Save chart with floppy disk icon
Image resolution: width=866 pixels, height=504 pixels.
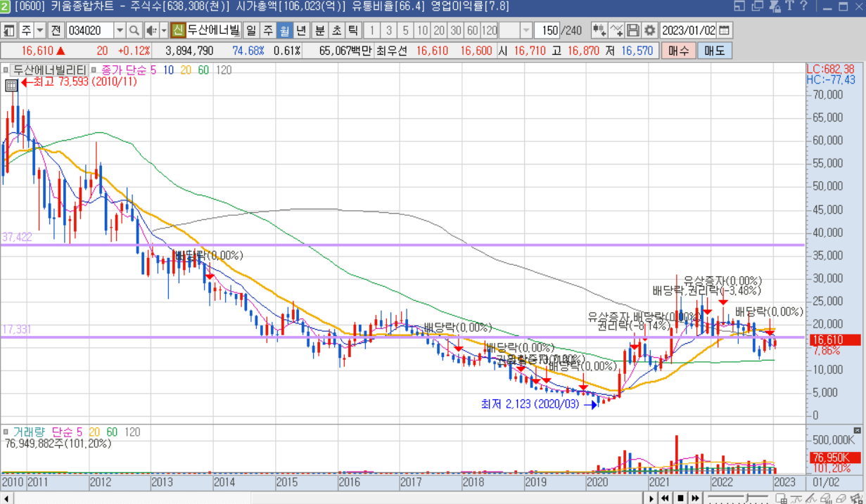632,30
